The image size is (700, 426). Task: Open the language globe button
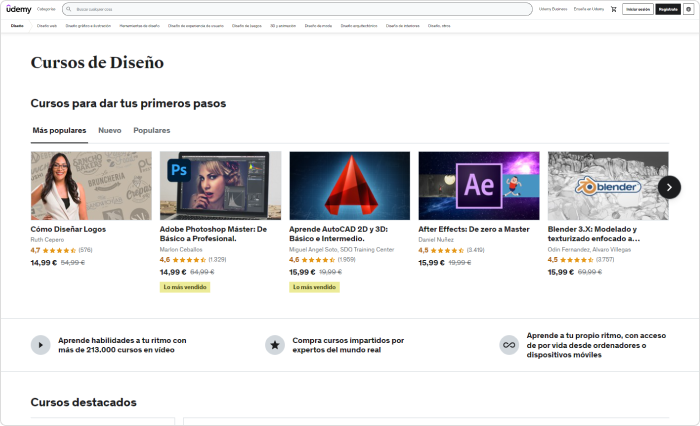coord(688,9)
